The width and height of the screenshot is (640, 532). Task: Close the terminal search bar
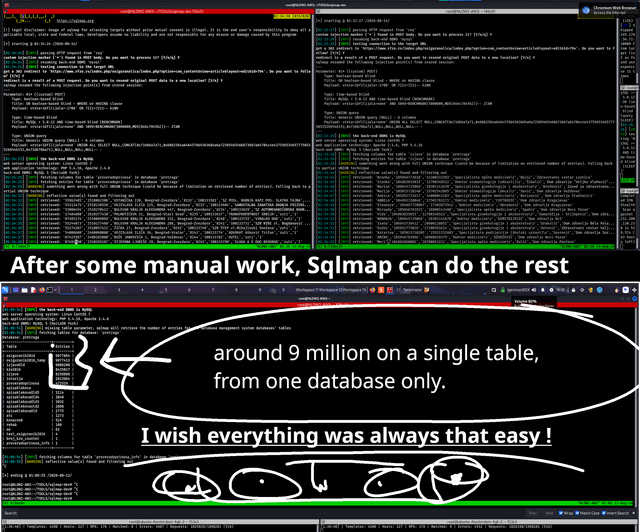click(634, 513)
